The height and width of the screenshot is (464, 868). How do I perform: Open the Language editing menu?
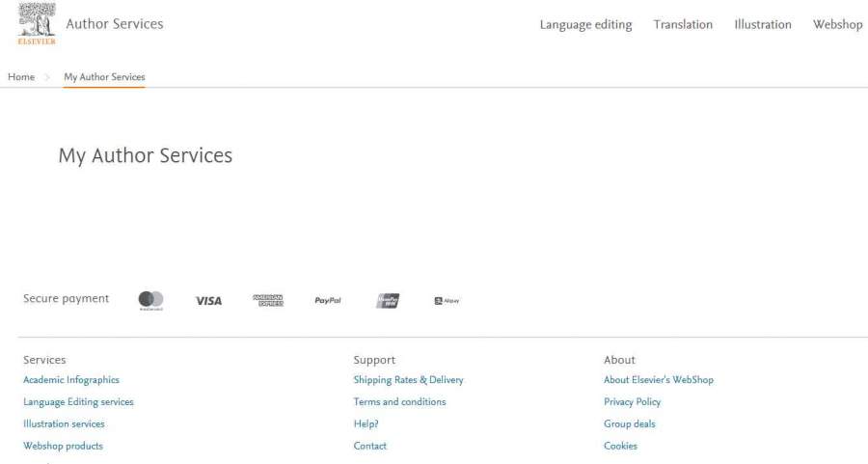[x=585, y=25]
